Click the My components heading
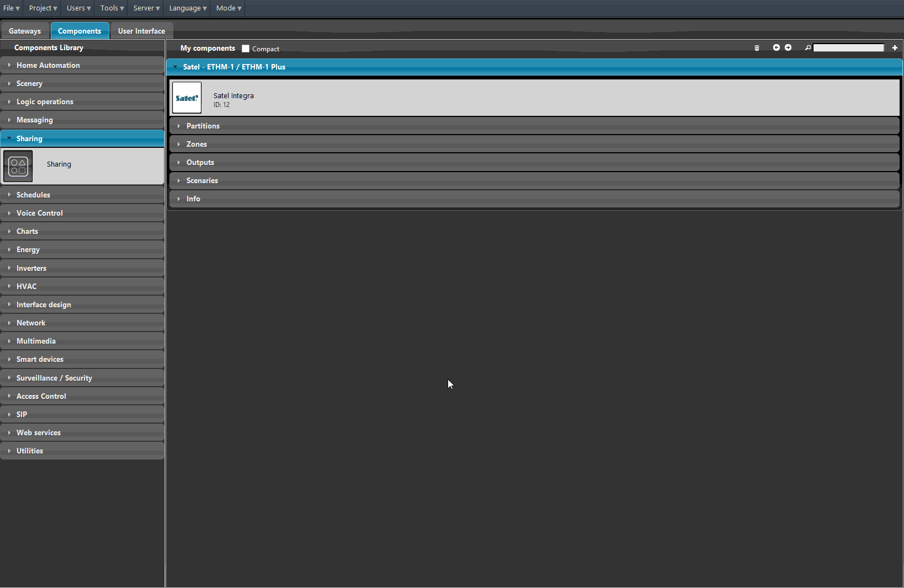The image size is (904, 588). click(x=208, y=48)
